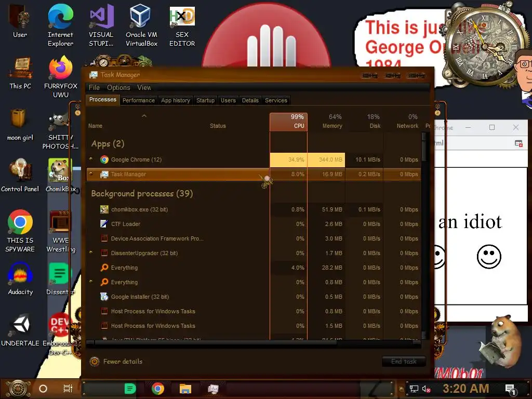The width and height of the screenshot is (532, 399).
Task: Switch to the Services tab
Action: pos(276,100)
